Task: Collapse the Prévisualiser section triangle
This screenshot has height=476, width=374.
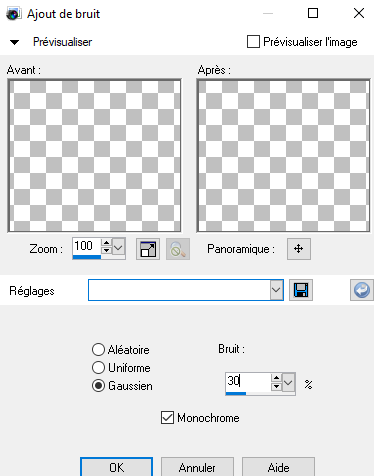Action: (x=14, y=42)
